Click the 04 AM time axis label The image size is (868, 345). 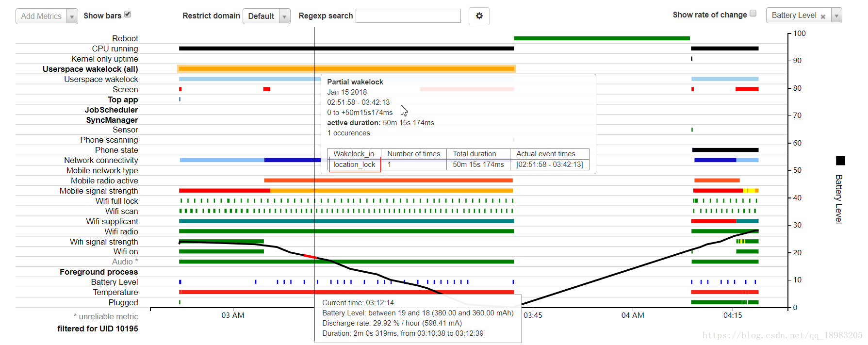[x=633, y=315]
